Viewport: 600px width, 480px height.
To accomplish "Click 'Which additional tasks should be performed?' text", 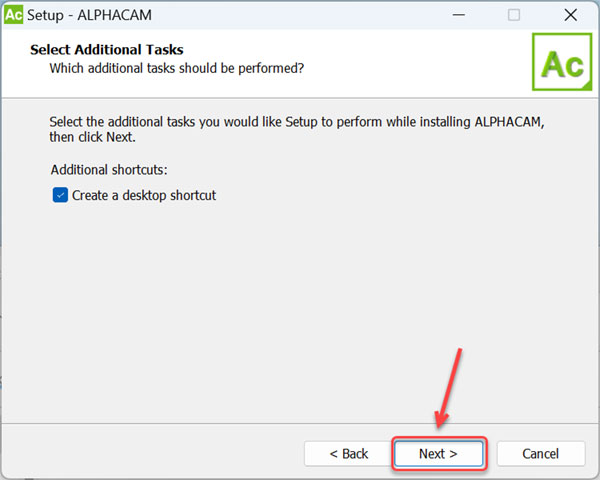I will point(177,68).
